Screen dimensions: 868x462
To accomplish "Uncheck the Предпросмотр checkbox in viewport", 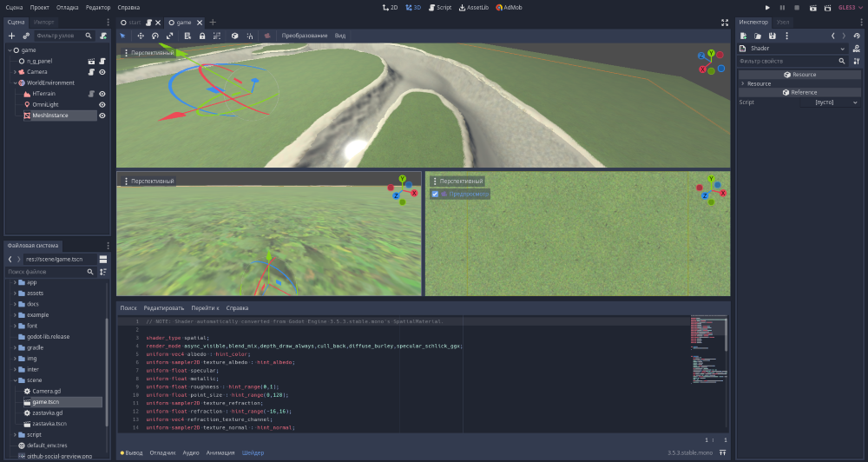I will pos(435,195).
